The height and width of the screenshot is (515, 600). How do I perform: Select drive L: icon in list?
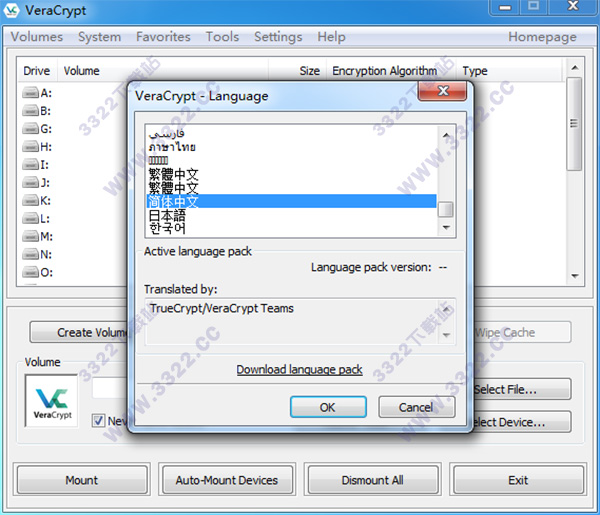(x=30, y=218)
